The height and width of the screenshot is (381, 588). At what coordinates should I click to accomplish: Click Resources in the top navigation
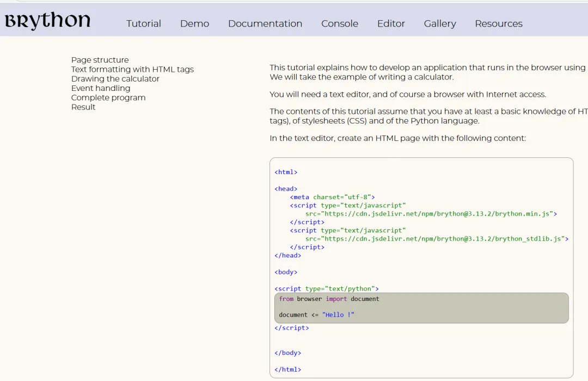click(498, 23)
